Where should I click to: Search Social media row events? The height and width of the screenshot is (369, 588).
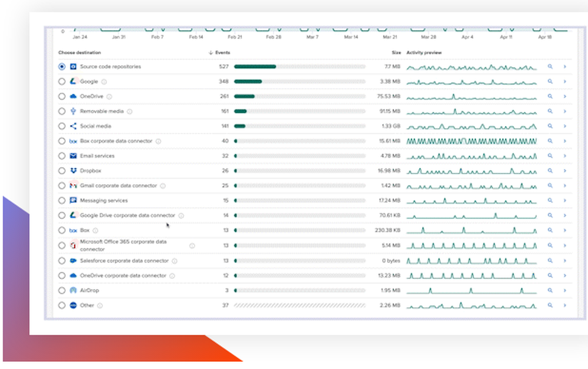550,126
